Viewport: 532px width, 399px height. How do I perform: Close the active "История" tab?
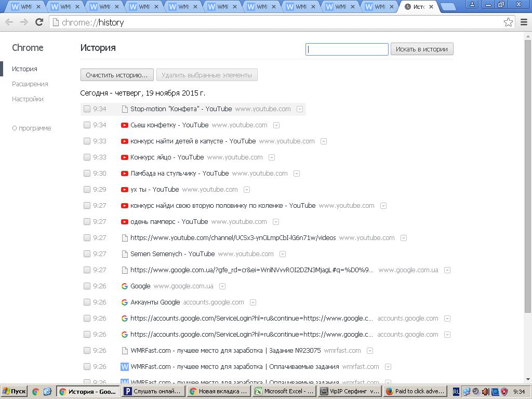[431, 7]
